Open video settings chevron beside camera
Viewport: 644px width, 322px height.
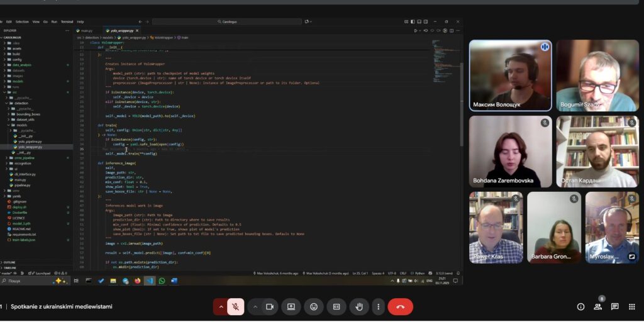(255, 307)
